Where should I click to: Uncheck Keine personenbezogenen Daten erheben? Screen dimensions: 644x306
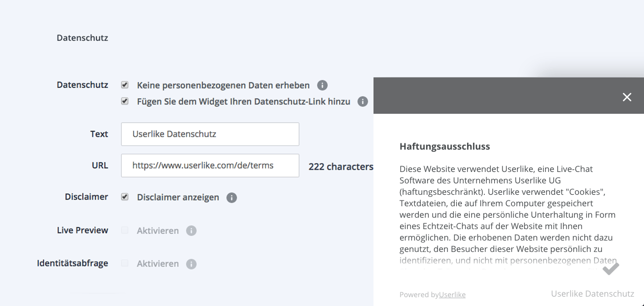124,85
